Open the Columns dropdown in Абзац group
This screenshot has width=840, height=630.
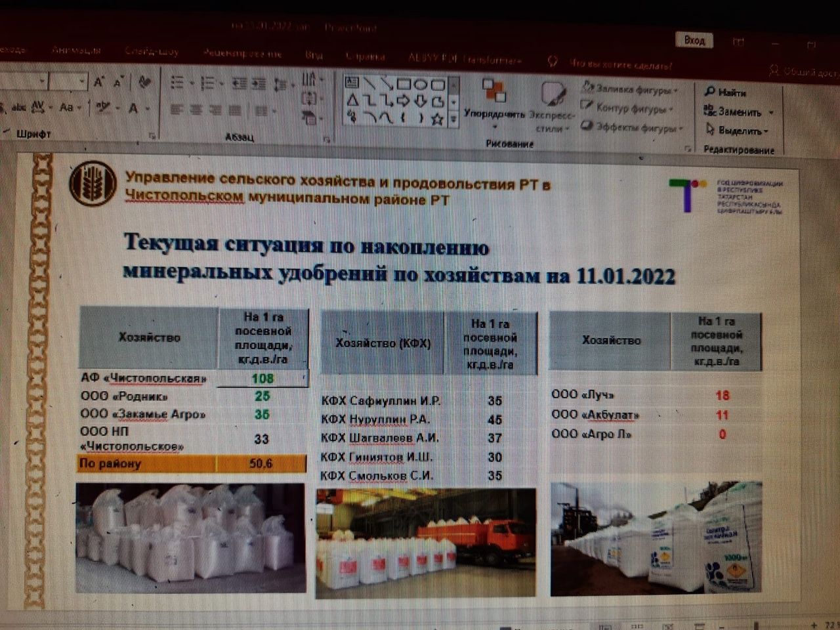(x=264, y=110)
